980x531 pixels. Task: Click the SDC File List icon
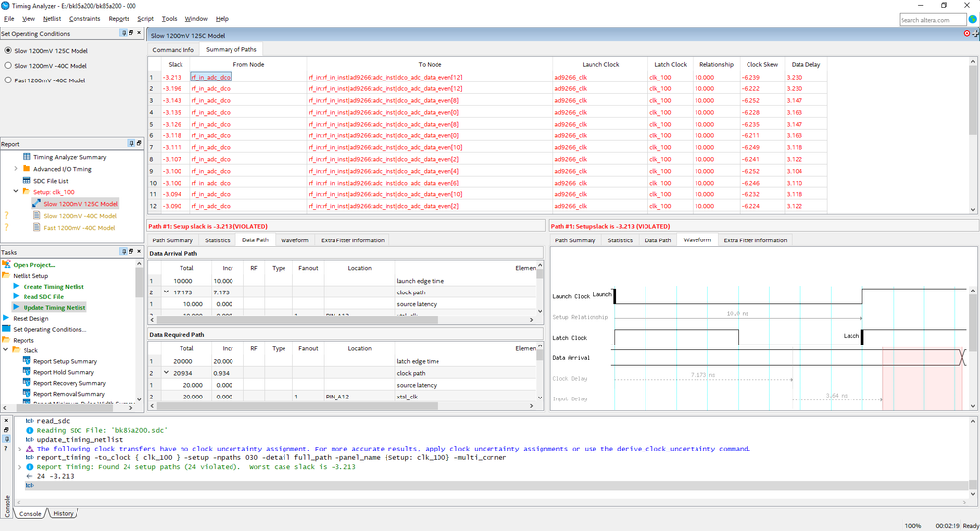(x=26, y=181)
